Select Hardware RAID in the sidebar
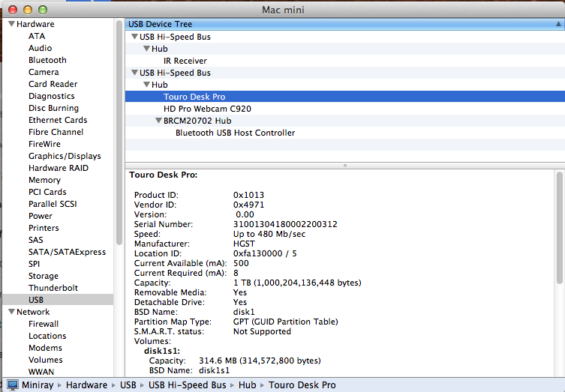This screenshot has height=392, width=565. click(59, 168)
